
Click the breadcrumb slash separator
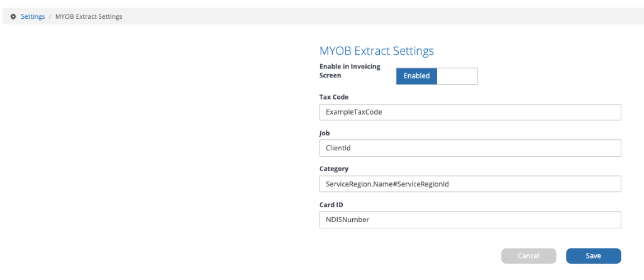[50, 17]
